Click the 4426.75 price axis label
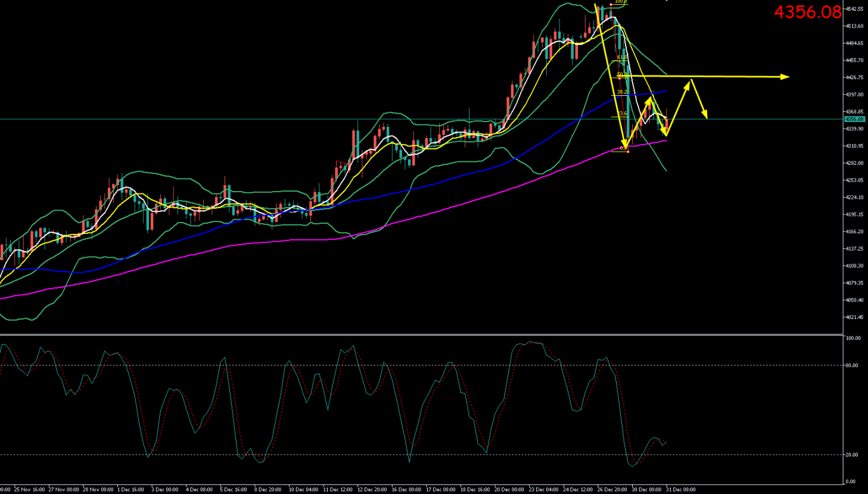Image resolution: width=868 pixels, height=494 pixels. (x=855, y=77)
